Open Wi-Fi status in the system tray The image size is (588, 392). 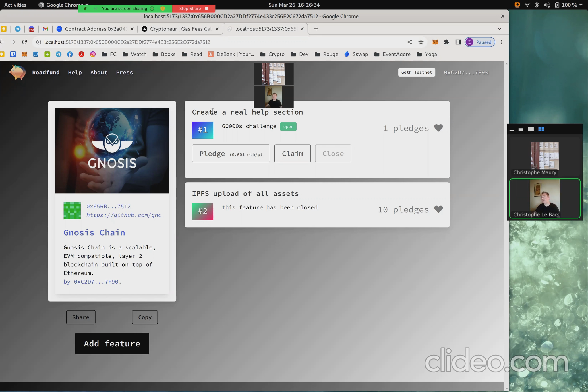[x=527, y=5]
